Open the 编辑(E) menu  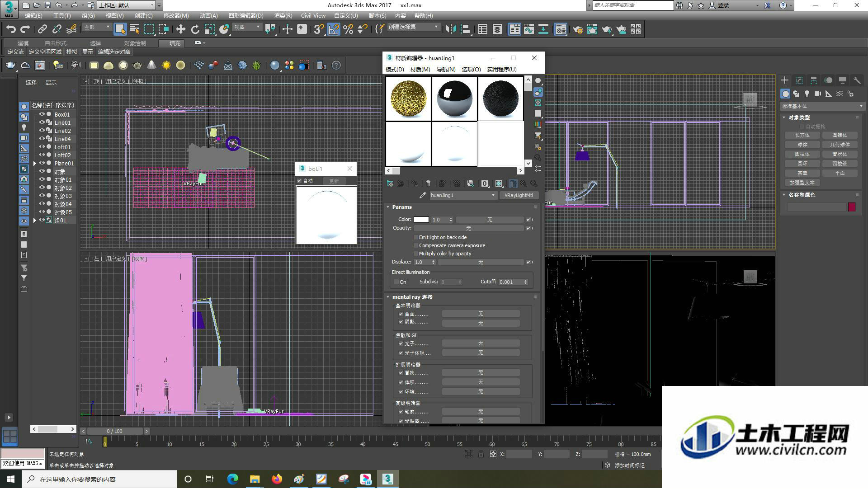point(33,15)
